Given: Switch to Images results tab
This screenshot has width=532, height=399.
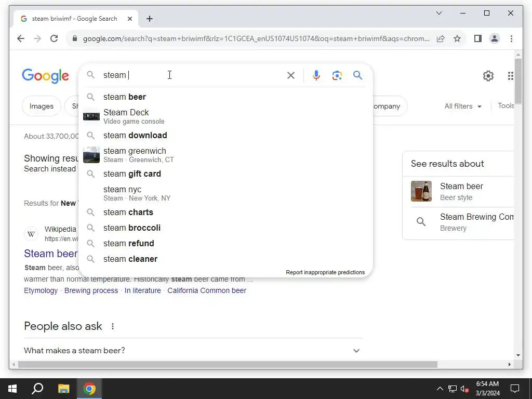Looking at the screenshot, I should pyautogui.click(x=42, y=106).
